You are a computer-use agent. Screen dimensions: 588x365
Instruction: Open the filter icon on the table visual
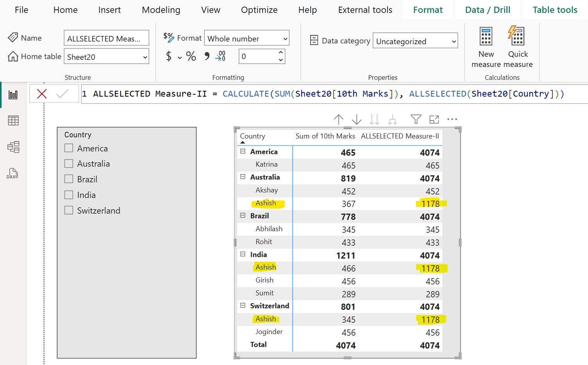416,119
